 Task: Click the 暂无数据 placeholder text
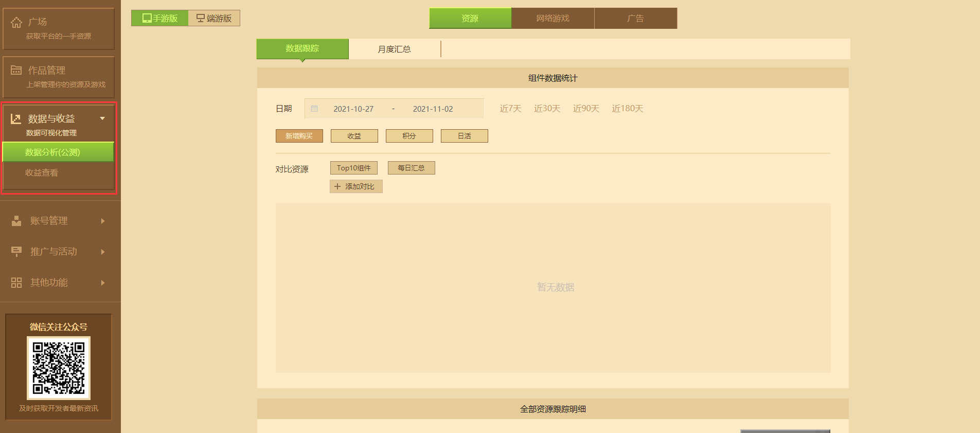556,287
